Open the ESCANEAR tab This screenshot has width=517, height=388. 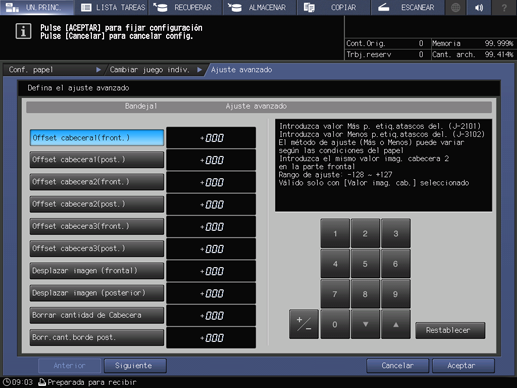(407, 7)
